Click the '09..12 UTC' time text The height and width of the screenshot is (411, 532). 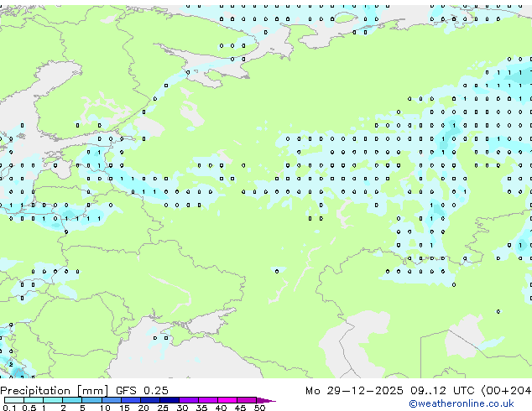442,391
